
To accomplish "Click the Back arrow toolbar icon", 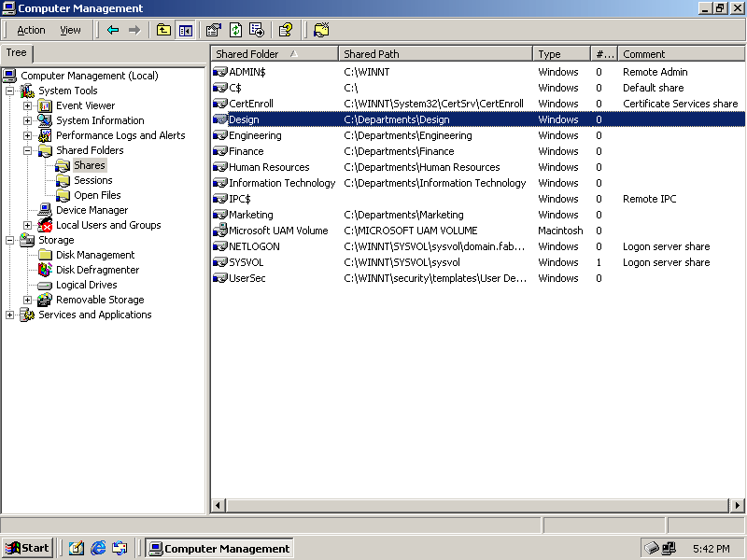I will (113, 30).
